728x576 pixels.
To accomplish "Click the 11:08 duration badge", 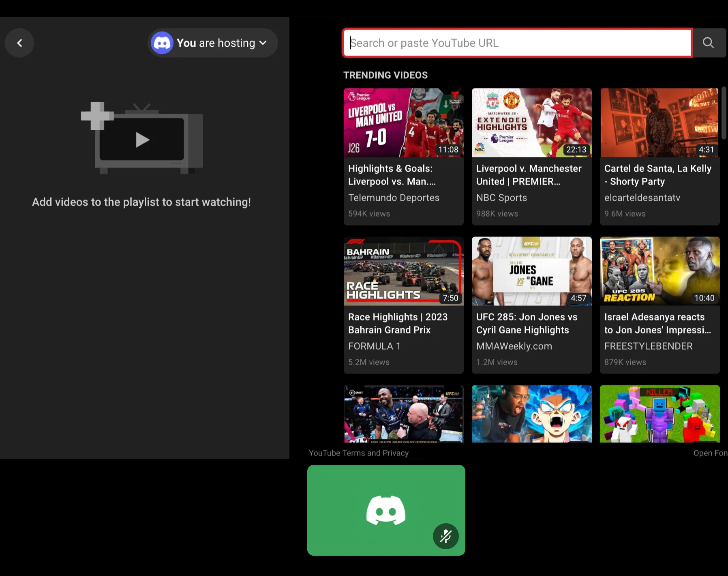I will click(448, 150).
